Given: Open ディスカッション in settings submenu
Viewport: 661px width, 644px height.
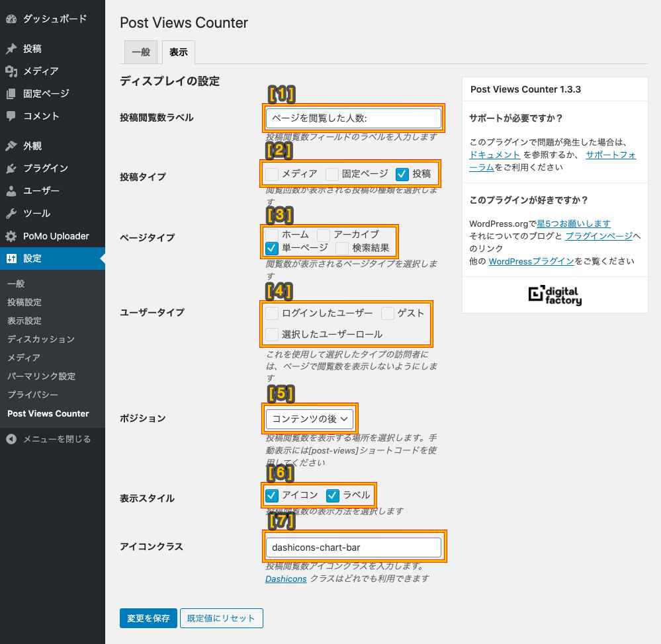Looking at the screenshot, I should pos(41,339).
